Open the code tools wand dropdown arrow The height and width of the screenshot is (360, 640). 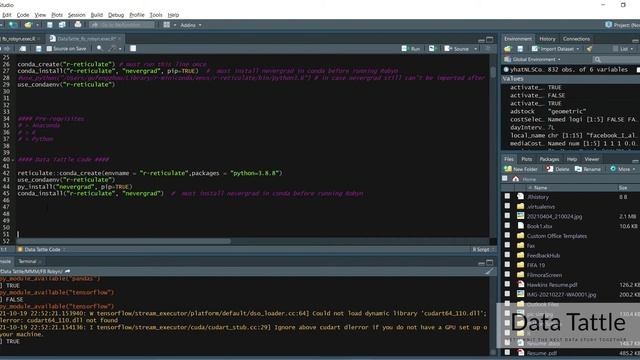click(120, 49)
